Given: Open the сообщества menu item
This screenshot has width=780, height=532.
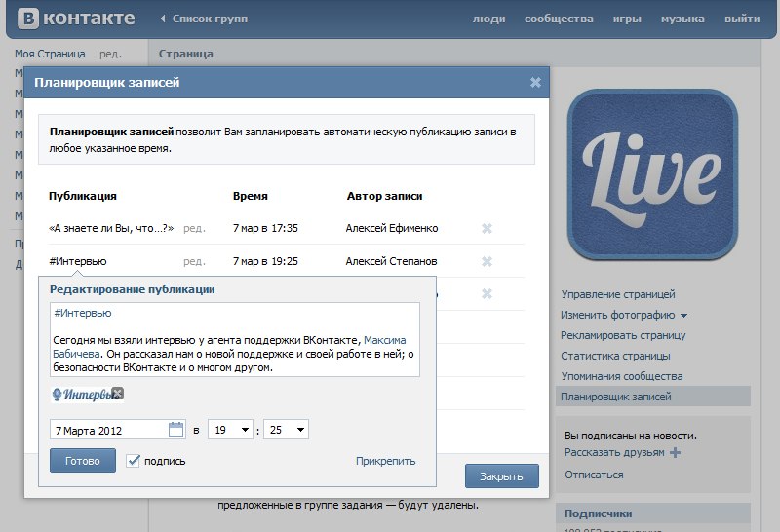Looking at the screenshot, I should click(559, 19).
